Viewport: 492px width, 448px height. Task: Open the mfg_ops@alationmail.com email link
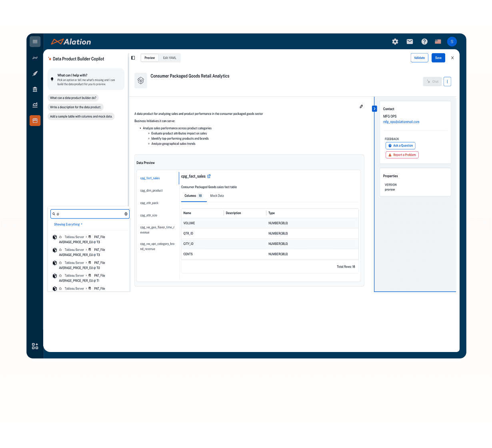coord(401,122)
